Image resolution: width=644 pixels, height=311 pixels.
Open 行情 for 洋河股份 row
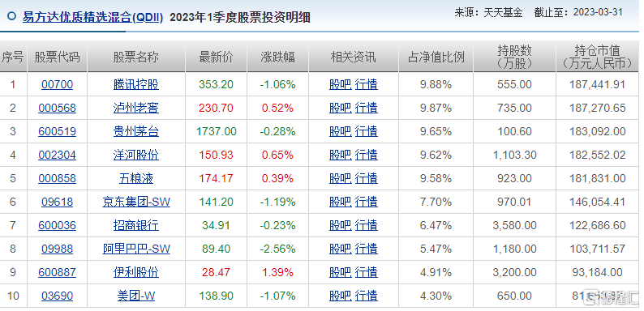(367, 155)
